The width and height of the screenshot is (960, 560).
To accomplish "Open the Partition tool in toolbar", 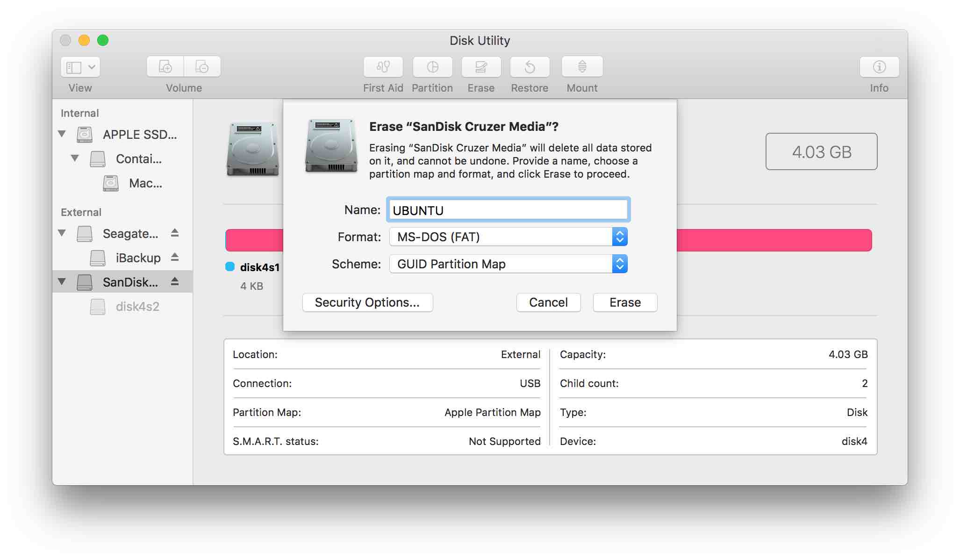I will click(x=432, y=67).
